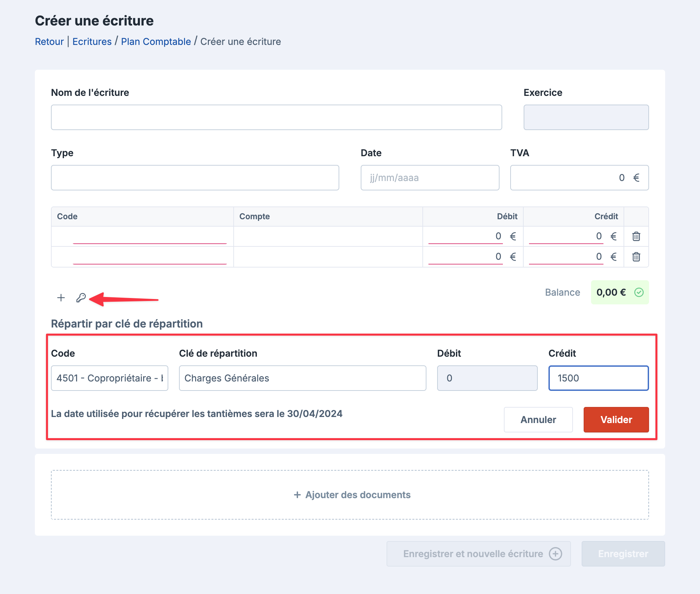Go to Ecritures breadcrumb link
This screenshot has width=700, height=594.
pyautogui.click(x=92, y=42)
